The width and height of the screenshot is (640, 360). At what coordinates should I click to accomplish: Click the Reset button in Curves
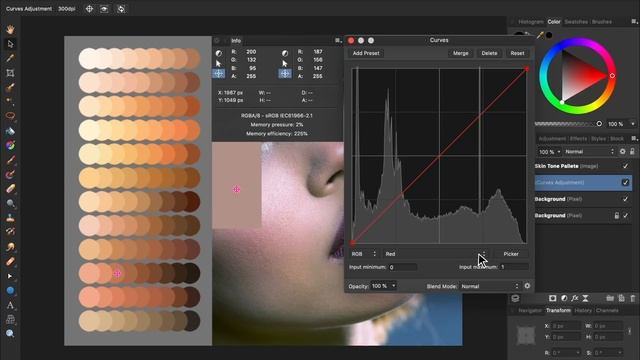[517, 53]
